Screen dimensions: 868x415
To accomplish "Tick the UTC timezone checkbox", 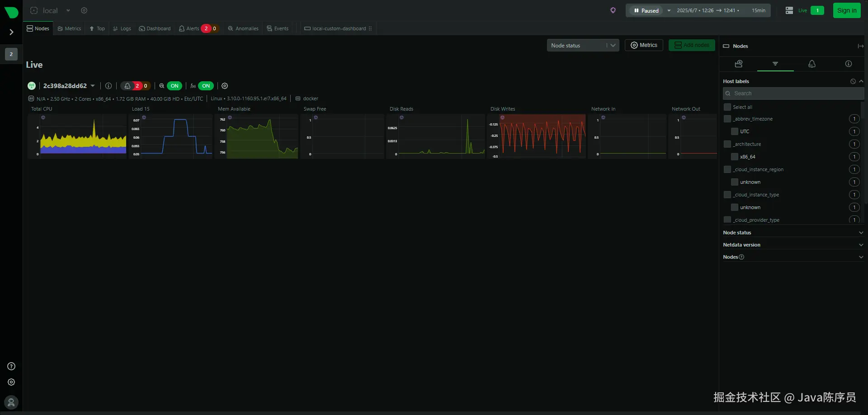I will tap(735, 131).
